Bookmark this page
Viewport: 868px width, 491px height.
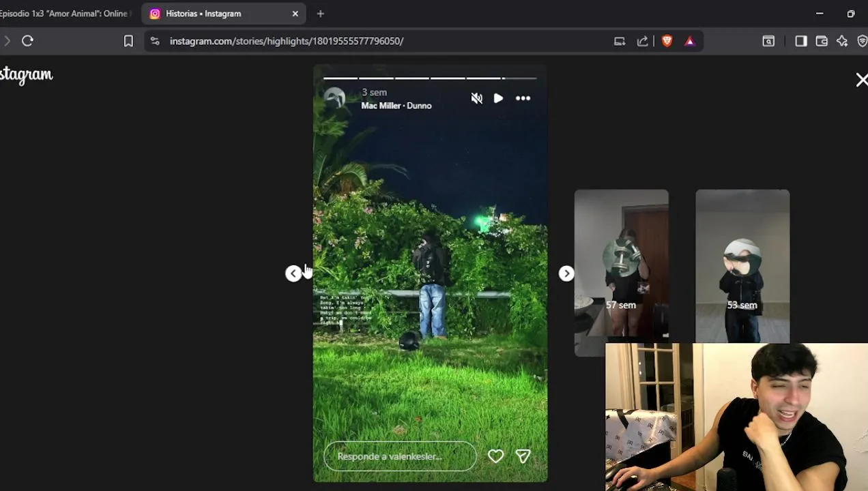point(128,41)
